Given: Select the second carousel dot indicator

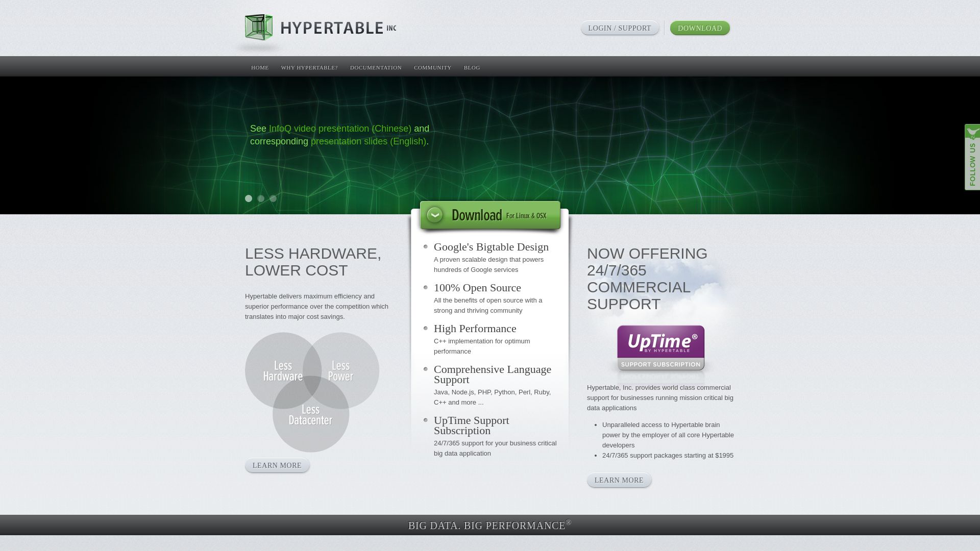Looking at the screenshot, I should (261, 198).
